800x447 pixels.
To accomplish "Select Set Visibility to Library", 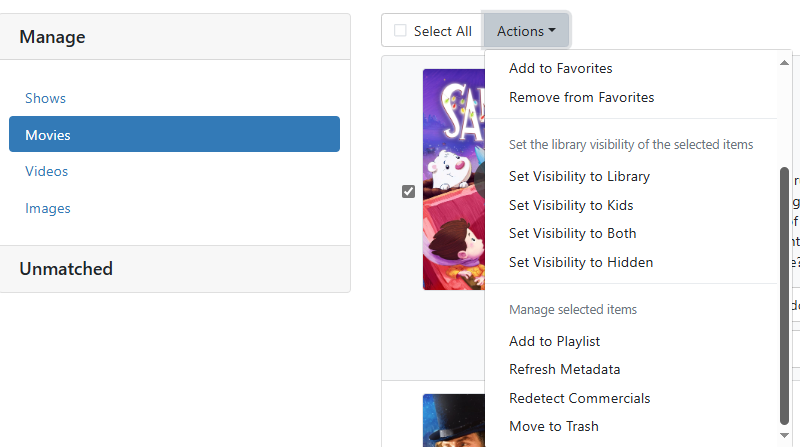I will point(579,176).
